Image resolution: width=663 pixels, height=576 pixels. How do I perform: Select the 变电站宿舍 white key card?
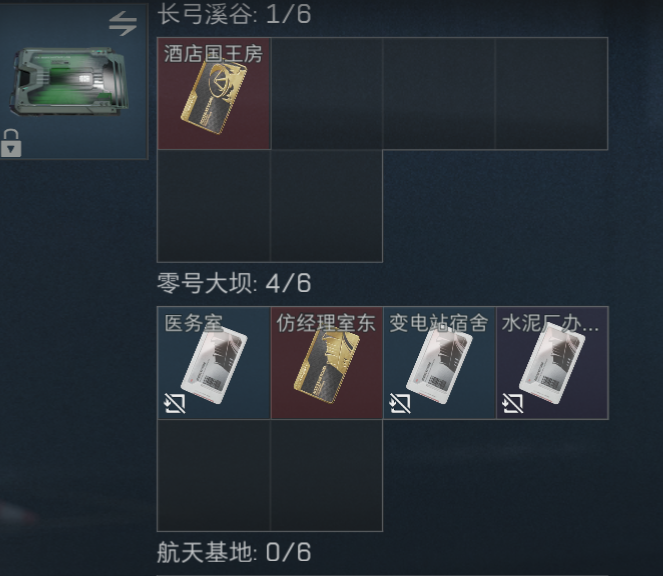pyautogui.click(x=439, y=363)
